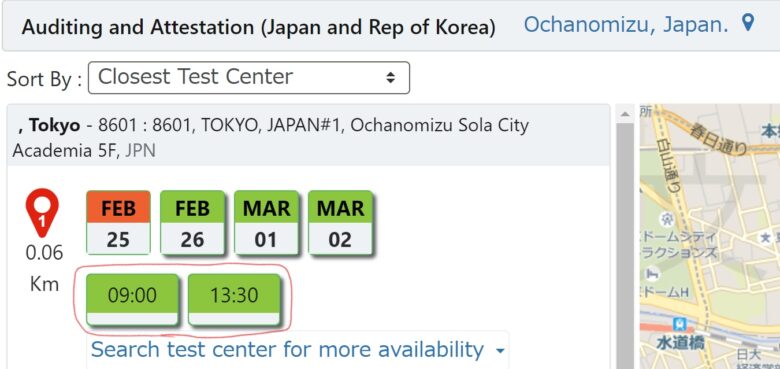This screenshot has width=780, height=369.
Task: Click the star landmark icon on the map
Action: click(x=765, y=238)
